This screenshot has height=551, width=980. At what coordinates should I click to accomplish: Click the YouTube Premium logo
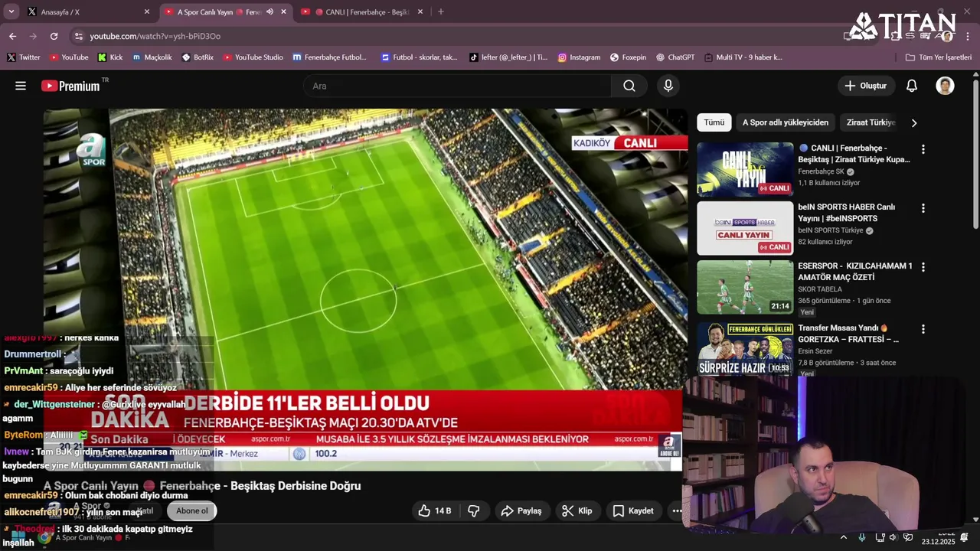(70, 86)
